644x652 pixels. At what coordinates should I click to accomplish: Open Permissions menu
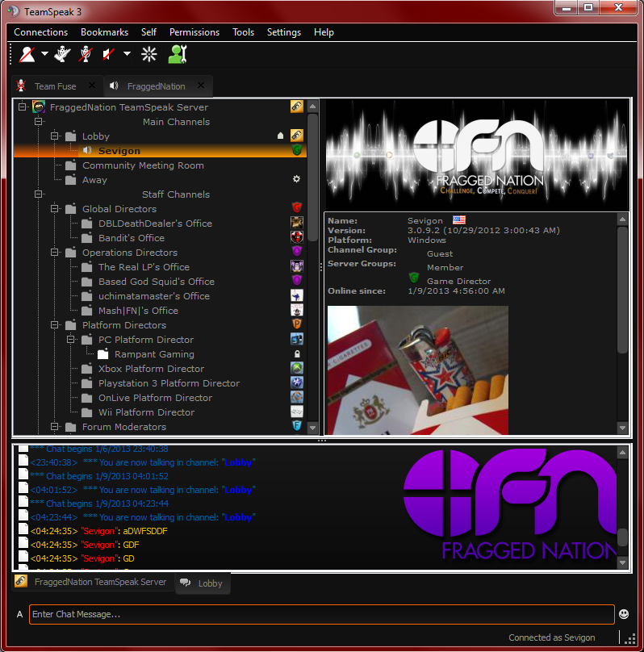coord(194,32)
